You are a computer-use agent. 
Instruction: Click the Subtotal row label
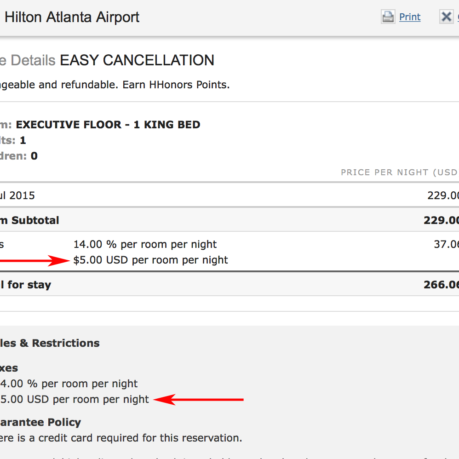(29, 220)
